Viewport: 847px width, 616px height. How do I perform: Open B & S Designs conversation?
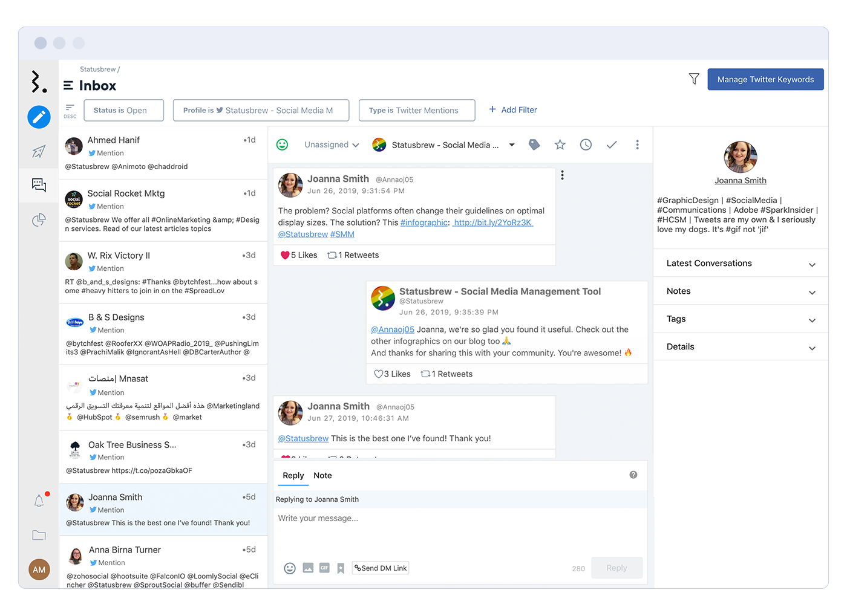pyautogui.click(x=163, y=334)
